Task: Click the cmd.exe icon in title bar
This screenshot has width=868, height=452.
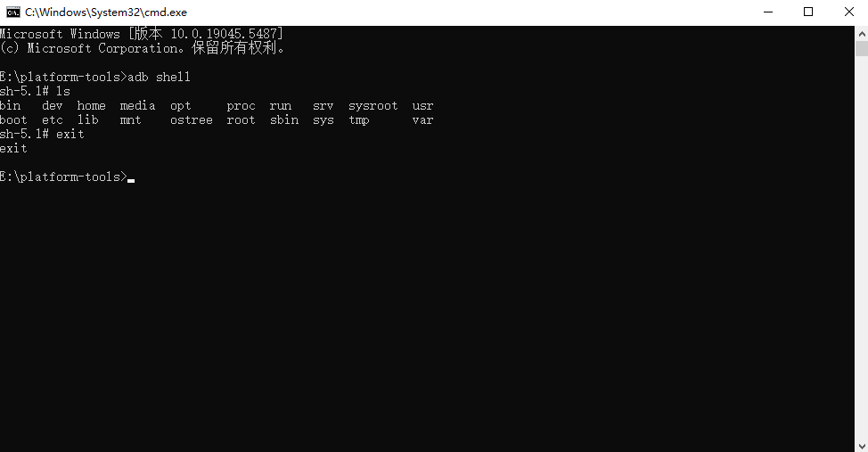Action: tap(12, 12)
